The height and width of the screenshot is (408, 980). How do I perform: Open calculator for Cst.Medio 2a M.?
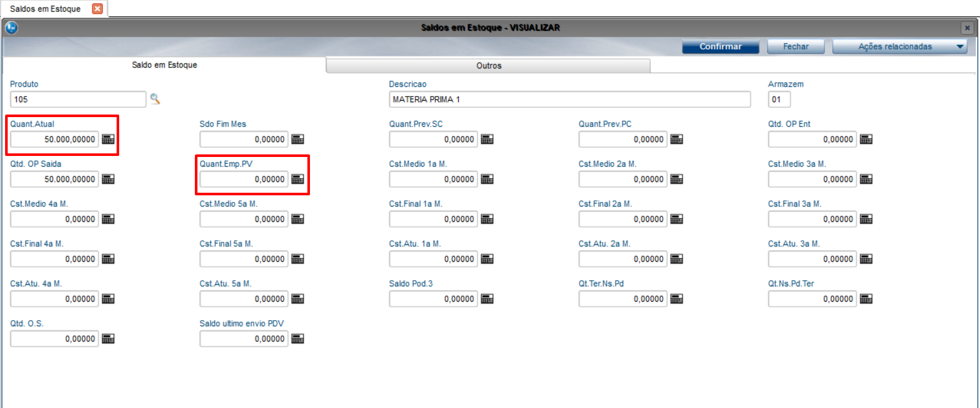(677, 179)
